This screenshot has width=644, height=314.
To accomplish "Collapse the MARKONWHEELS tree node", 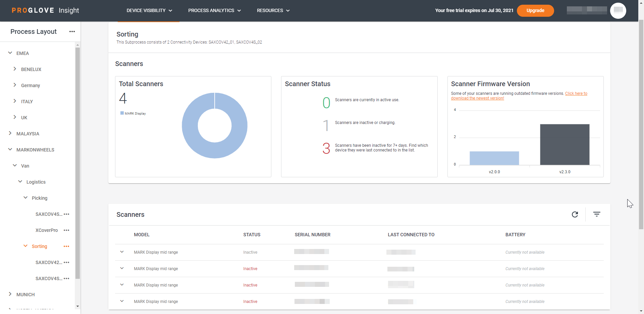I will pos(10,149).
